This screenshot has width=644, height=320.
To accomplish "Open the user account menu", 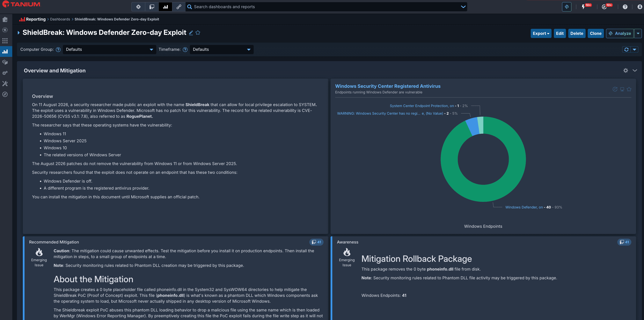I will 640,7.
